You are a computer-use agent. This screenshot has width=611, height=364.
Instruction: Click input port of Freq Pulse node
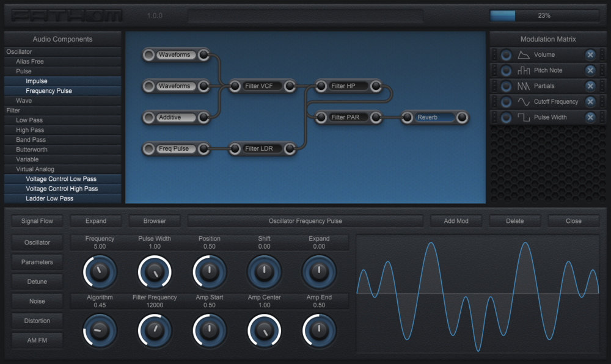pos(148,148)
